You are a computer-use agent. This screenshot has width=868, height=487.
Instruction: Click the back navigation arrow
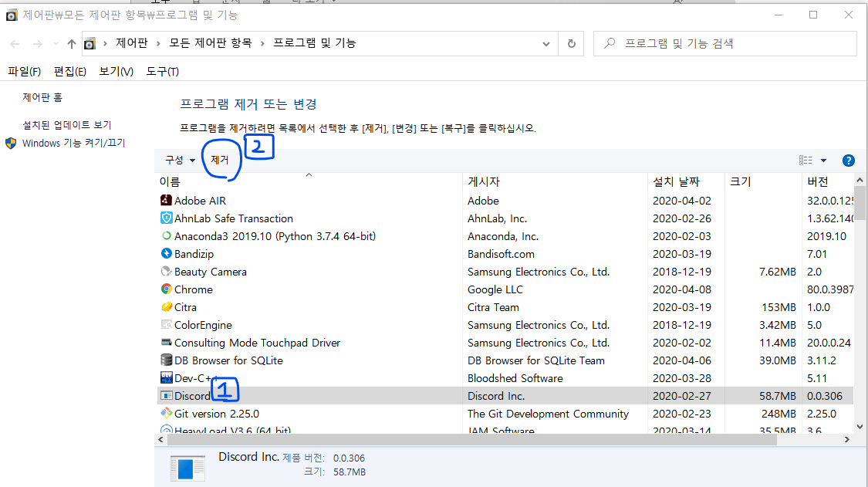(15, 43)
